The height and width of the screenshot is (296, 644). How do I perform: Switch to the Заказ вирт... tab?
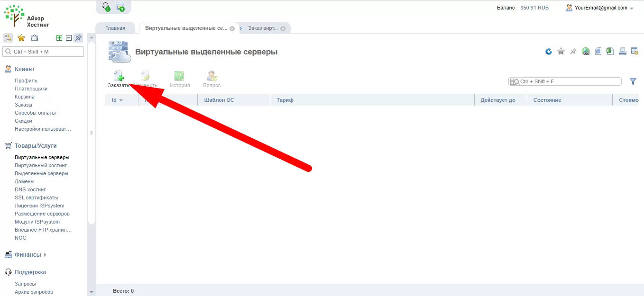tap(263, 28)
